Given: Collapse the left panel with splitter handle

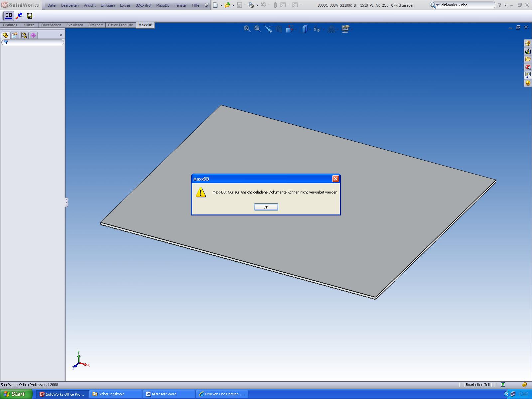Looking at the screenshot, I should click(x=66, y=202).
